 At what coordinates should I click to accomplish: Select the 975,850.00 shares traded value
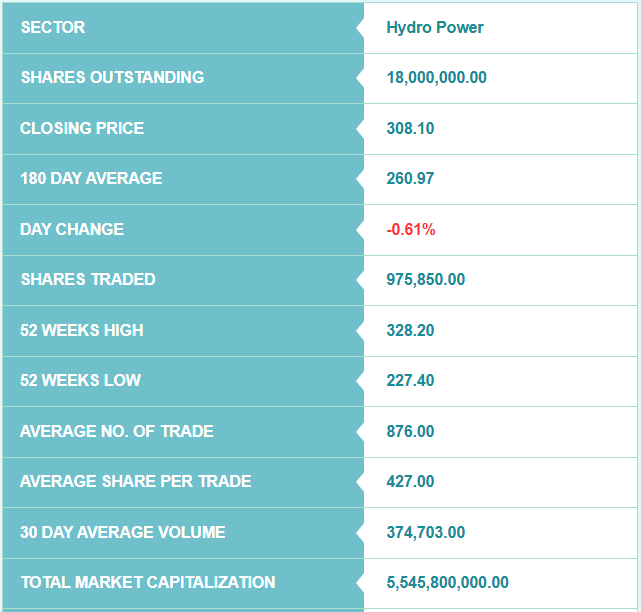pyautogui.click(x=425, y=279)
